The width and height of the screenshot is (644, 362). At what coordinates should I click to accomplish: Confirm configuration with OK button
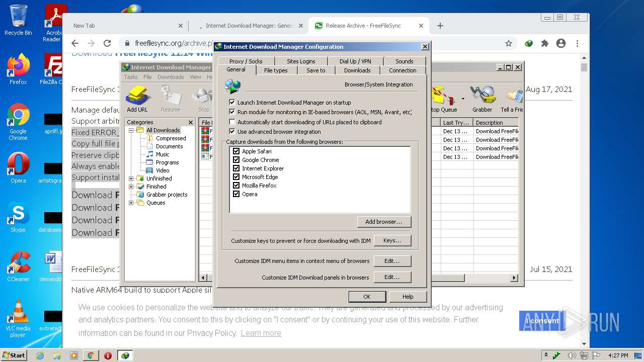click(x=367, y=297)
